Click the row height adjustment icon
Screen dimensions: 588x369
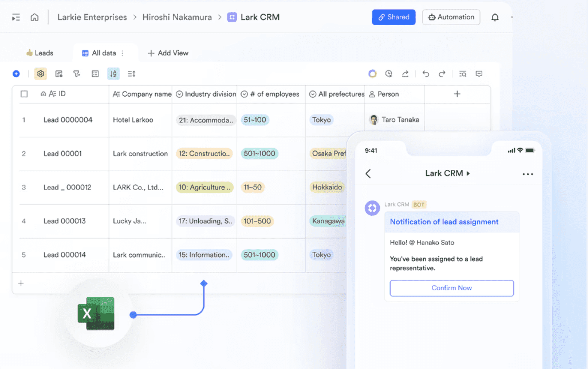click(131, 74)
